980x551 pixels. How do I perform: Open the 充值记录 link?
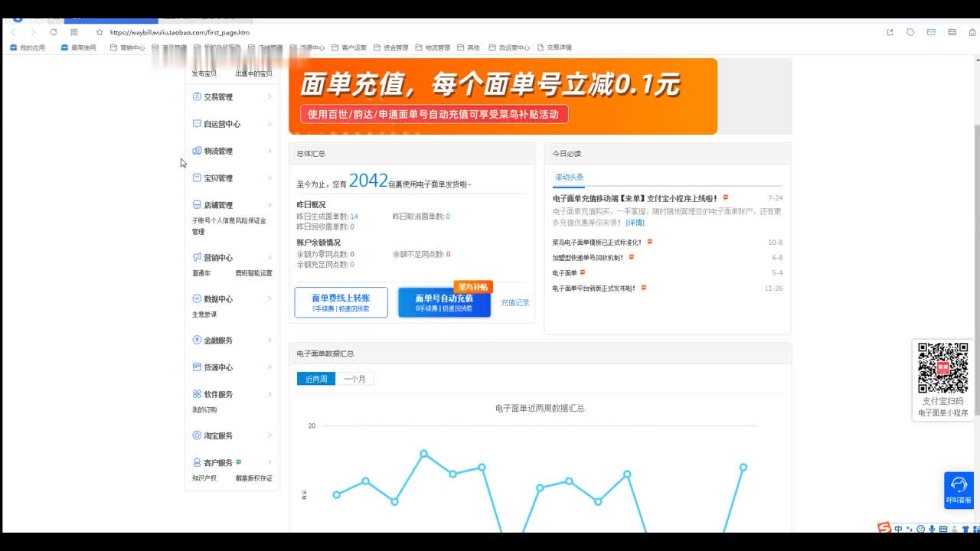coord(515,303)
